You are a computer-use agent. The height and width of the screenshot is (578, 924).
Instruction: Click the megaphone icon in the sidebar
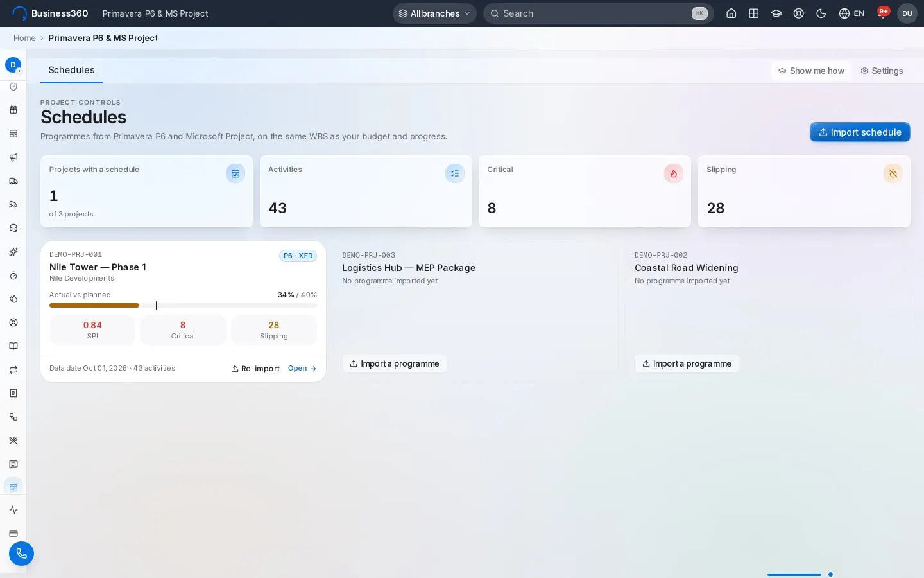[x=13, y=157]
